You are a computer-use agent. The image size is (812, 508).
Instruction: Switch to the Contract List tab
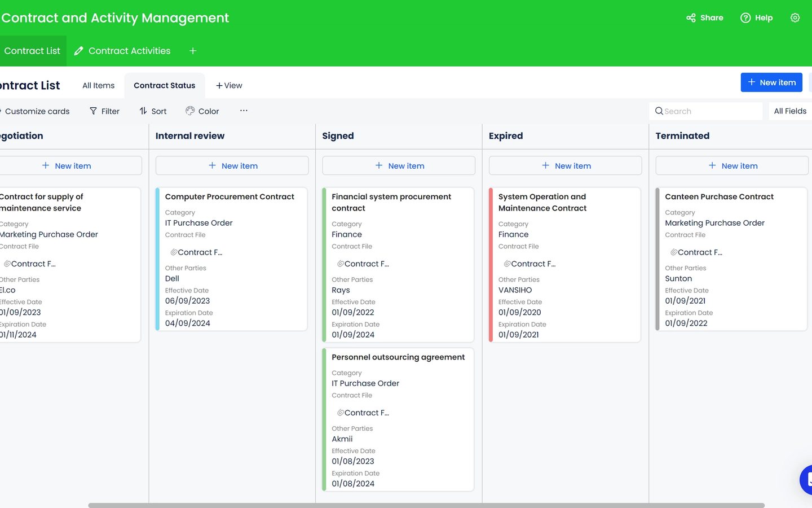pyautogui.click(x=32, y=51)
